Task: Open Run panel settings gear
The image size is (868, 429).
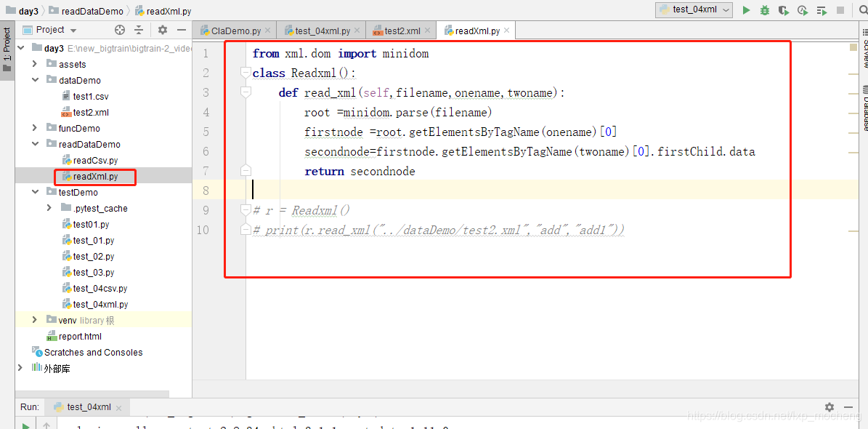Action: [830, 407]
